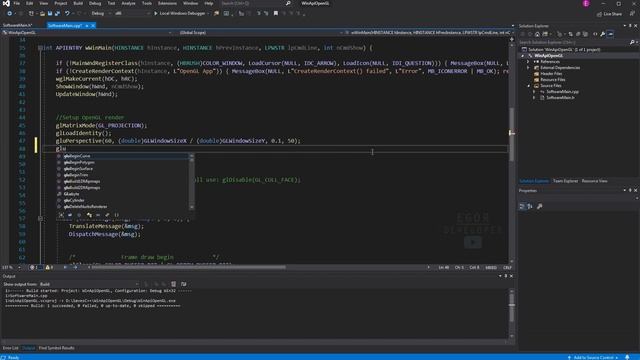
Task: Collapse the Source Files folder
Action: tap(528, 86)
